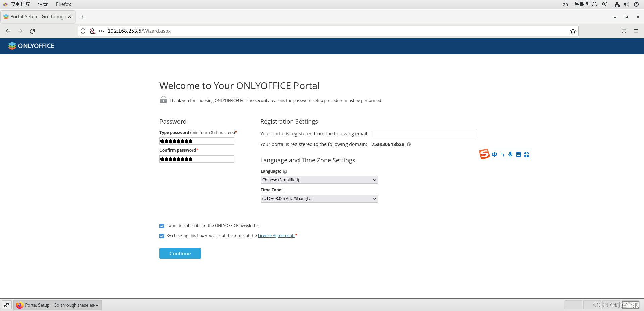Click the Confirm password field
The width and height of the screenshot is (644, 311).
click(x=197, y=159)
